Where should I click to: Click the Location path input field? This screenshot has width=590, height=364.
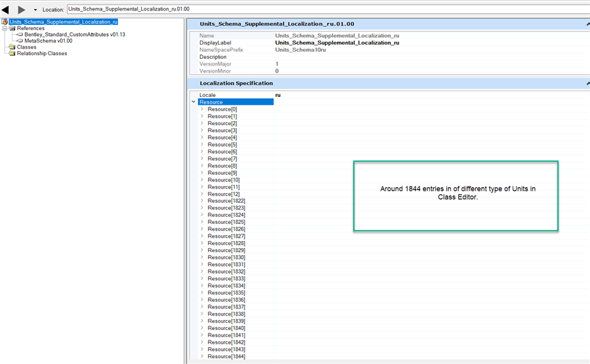328,9
